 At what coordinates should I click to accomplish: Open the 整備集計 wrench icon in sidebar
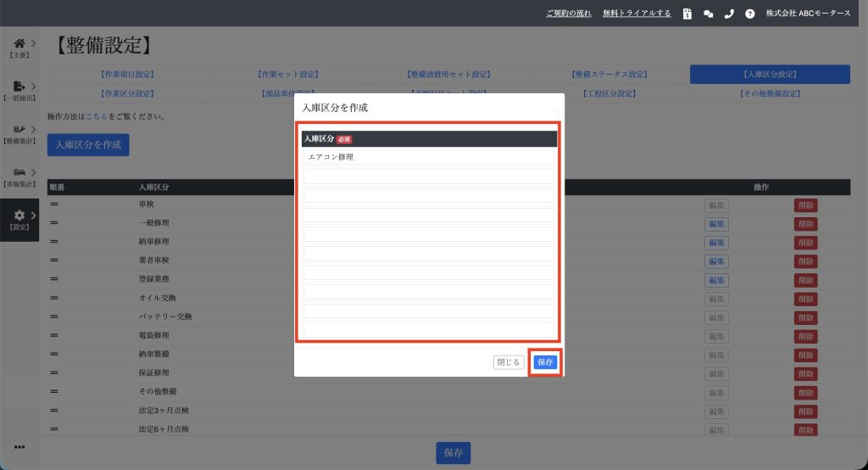coord(19,129)
